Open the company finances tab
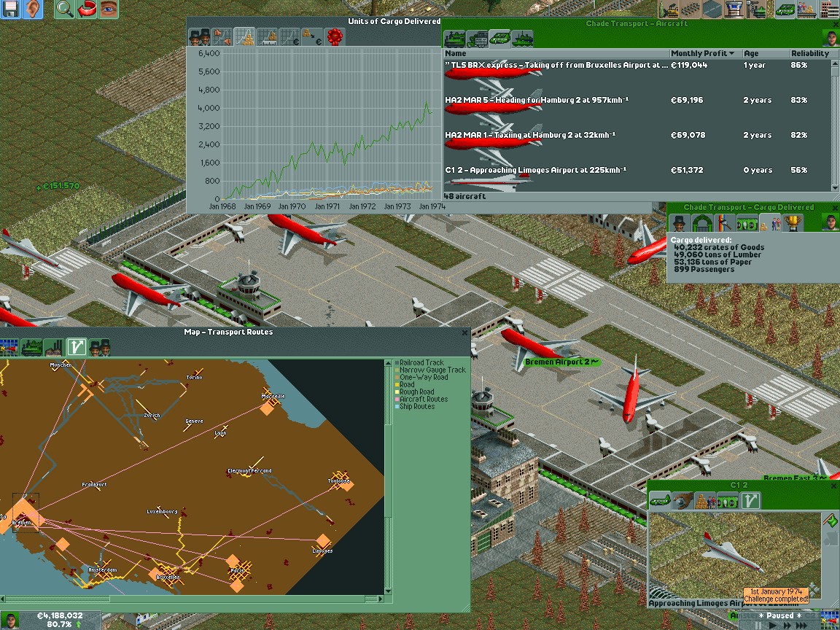The image size is (840, 630). pyautogui.click(x=747, y=222)
